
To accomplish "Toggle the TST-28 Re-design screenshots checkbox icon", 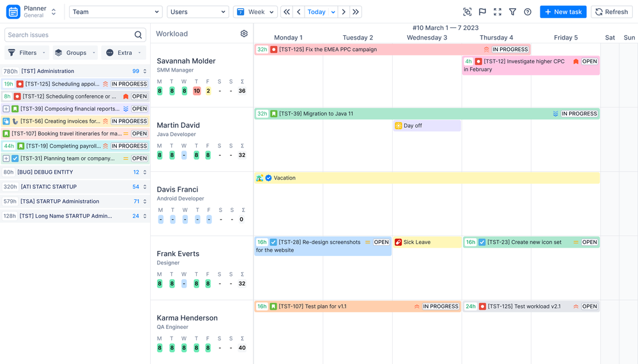I will [273, 242].
